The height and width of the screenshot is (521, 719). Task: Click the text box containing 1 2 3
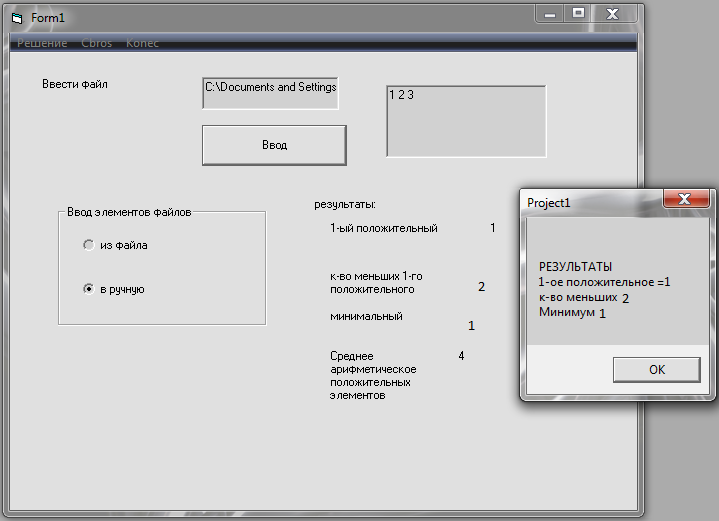click(x=466, y=122)
